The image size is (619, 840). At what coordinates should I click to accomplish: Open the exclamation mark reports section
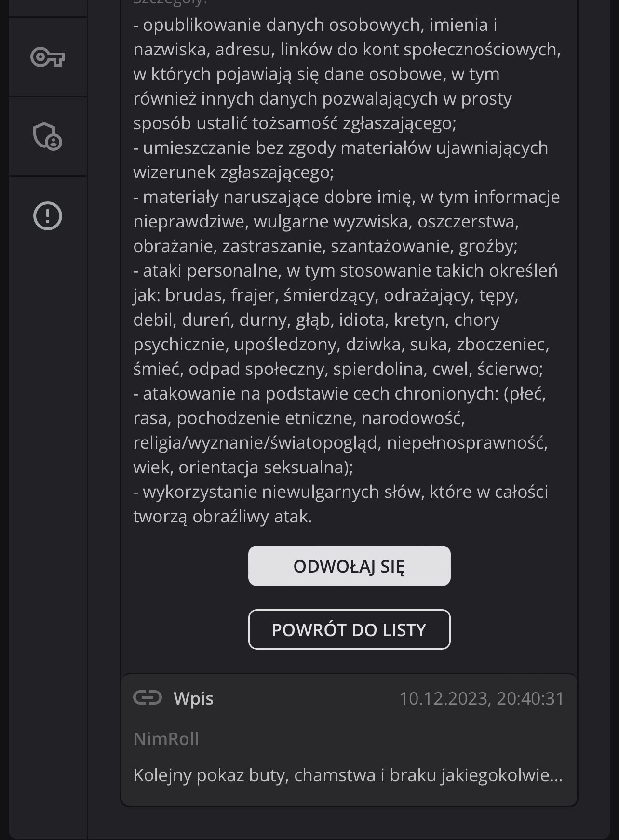48,215
